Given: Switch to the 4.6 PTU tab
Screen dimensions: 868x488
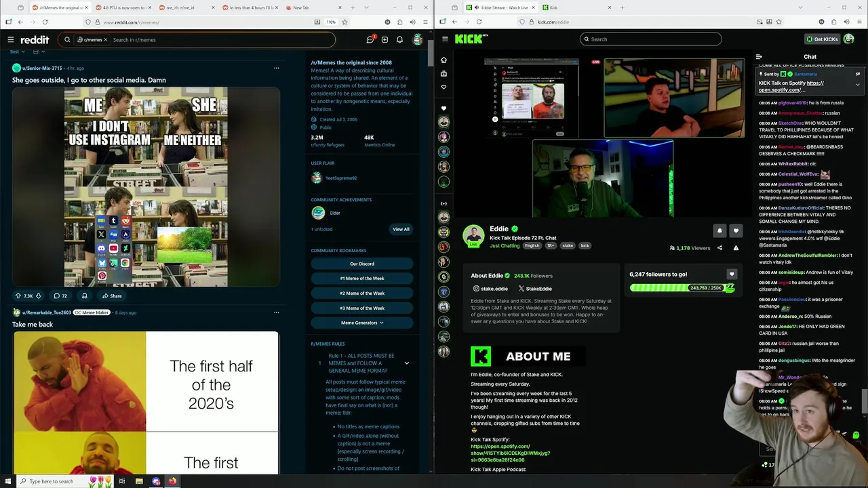Looking at the screenshot, I should [122, 7].
